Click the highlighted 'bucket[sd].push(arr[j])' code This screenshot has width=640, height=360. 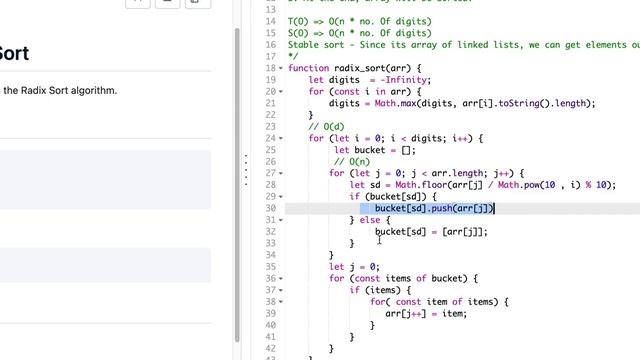pos(434,208)
